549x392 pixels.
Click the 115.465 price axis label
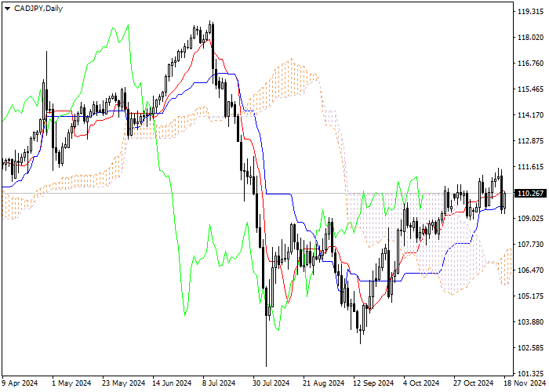pos(530,89)
